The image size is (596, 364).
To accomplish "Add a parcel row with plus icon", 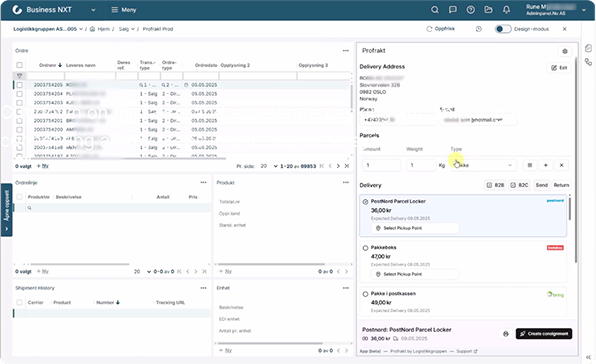I will tap(545, 165).
